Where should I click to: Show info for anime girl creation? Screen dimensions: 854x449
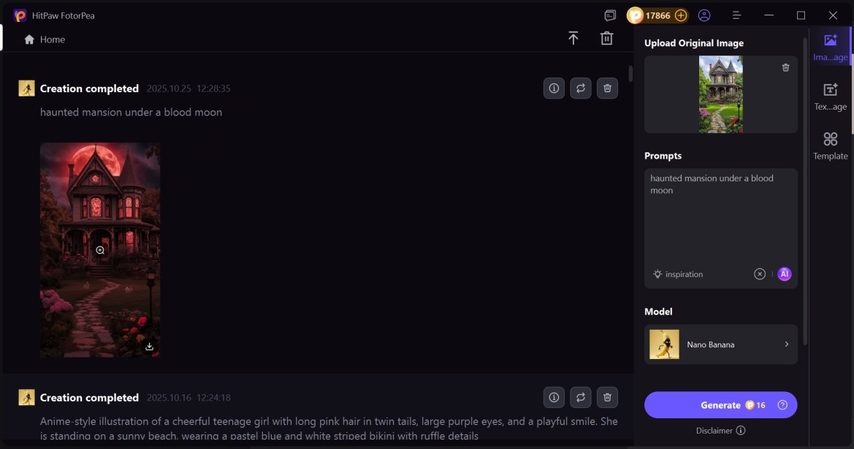tap(554, 397)
